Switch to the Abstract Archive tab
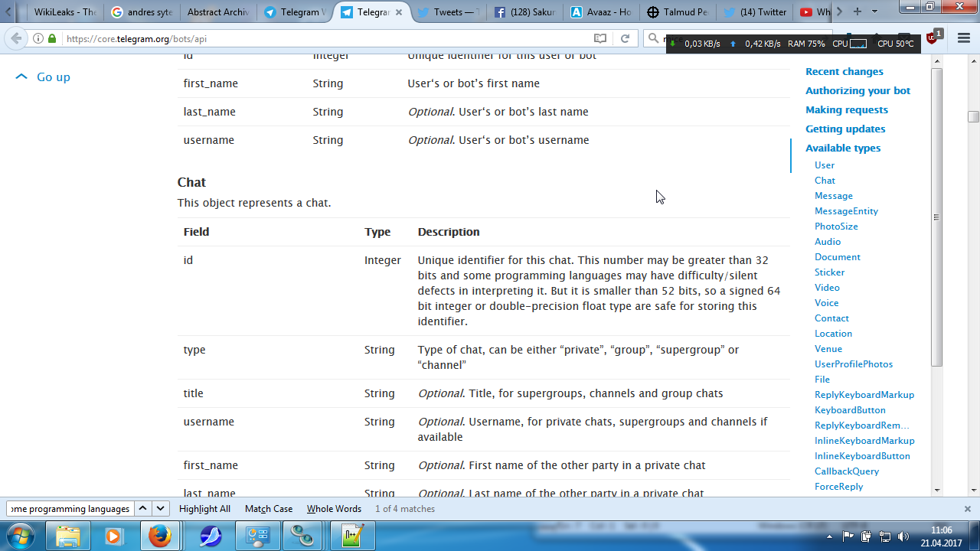The image size is (980, 551). click(218, 12)
